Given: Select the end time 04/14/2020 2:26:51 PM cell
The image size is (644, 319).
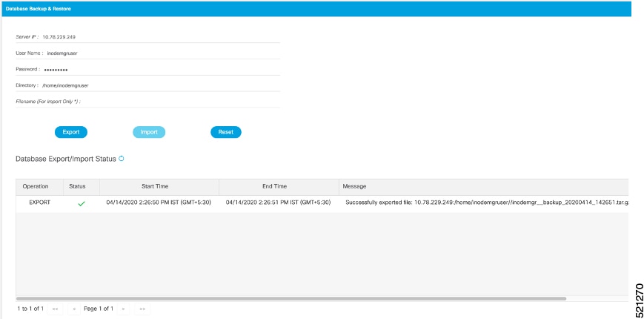Looking at the screenshot, I should coord(278,203).
